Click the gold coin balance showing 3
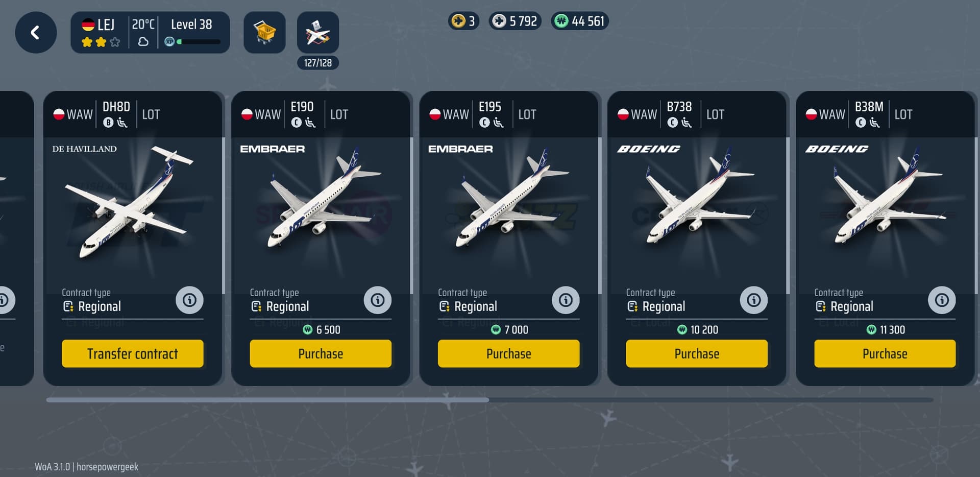The image size is (980, 477). point(463,21)
